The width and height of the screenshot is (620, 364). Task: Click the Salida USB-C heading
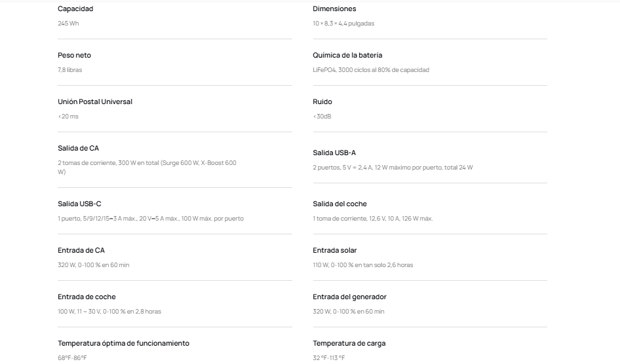click(79, 204)
